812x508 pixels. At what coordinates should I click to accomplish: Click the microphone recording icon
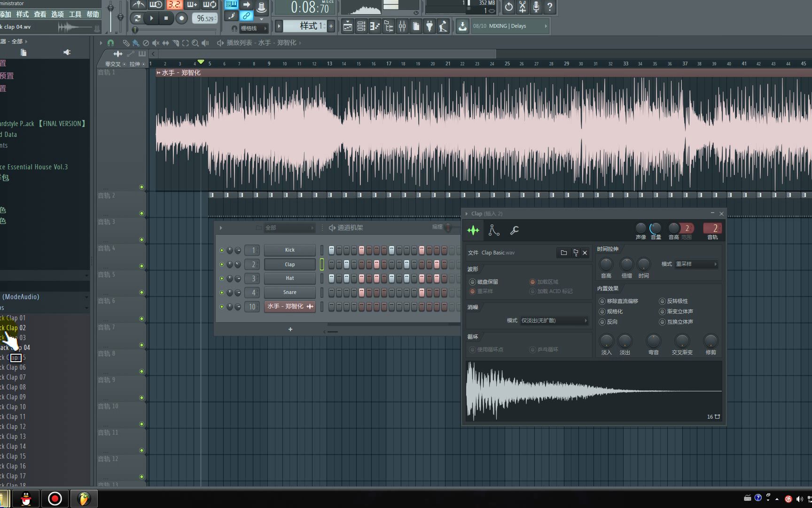tap(536, 7)
